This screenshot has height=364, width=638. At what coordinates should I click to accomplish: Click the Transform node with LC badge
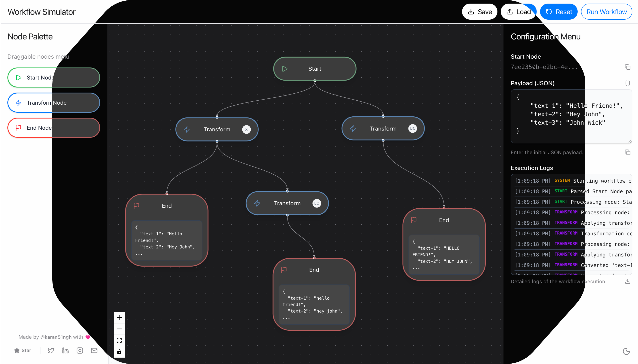[x=287, y=203]
